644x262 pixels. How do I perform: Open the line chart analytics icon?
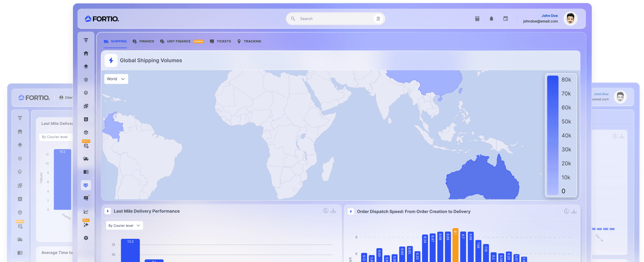tap(86, 211)
